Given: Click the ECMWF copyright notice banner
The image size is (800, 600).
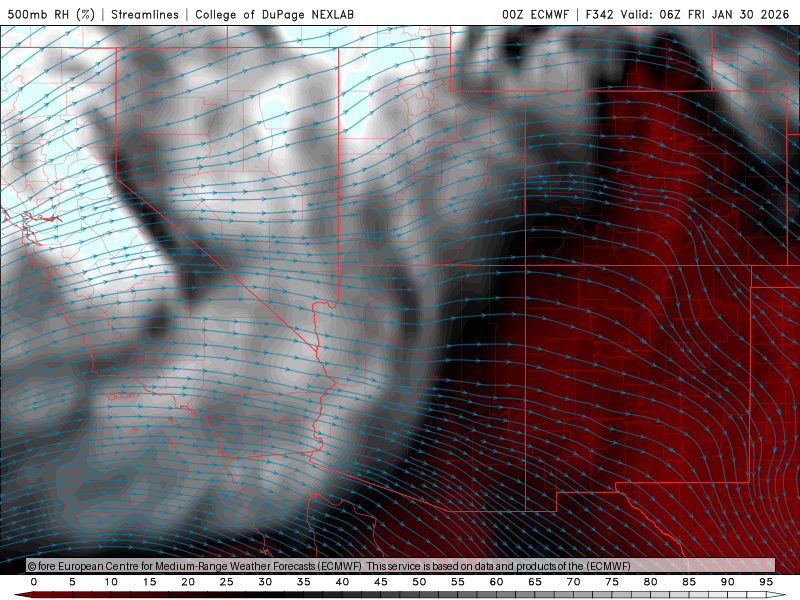Looking at the screenshot, I should click(401, 566).
